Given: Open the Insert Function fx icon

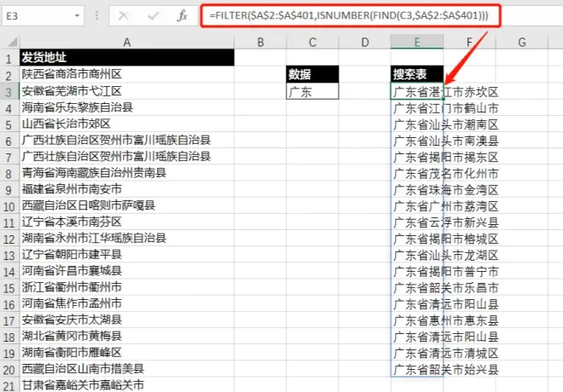Looking at the screenshot, I should click(x=183, y=16).
